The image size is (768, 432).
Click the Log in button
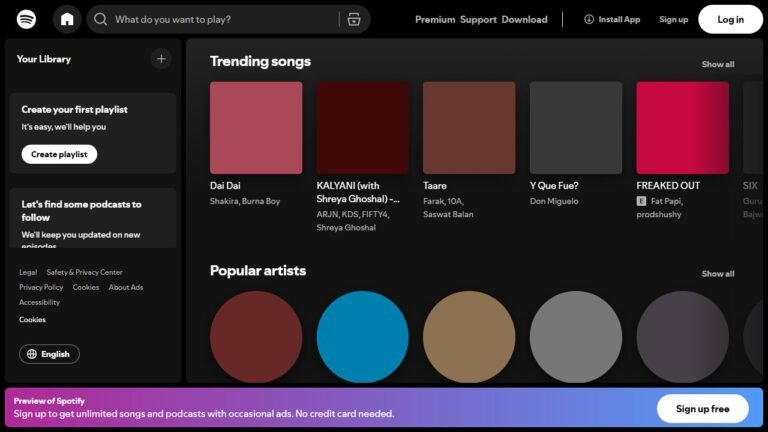(x=730, y=20)
